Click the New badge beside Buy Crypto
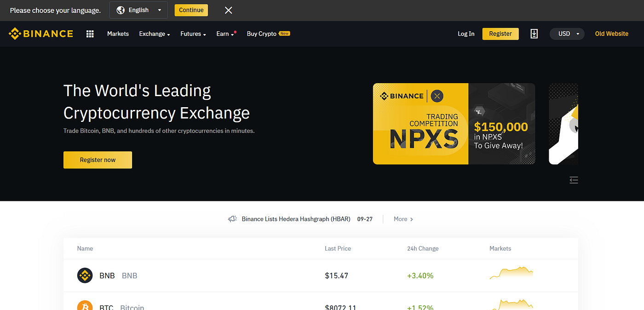644x310 pixels. pyautogui.click(x=285, y=34)
